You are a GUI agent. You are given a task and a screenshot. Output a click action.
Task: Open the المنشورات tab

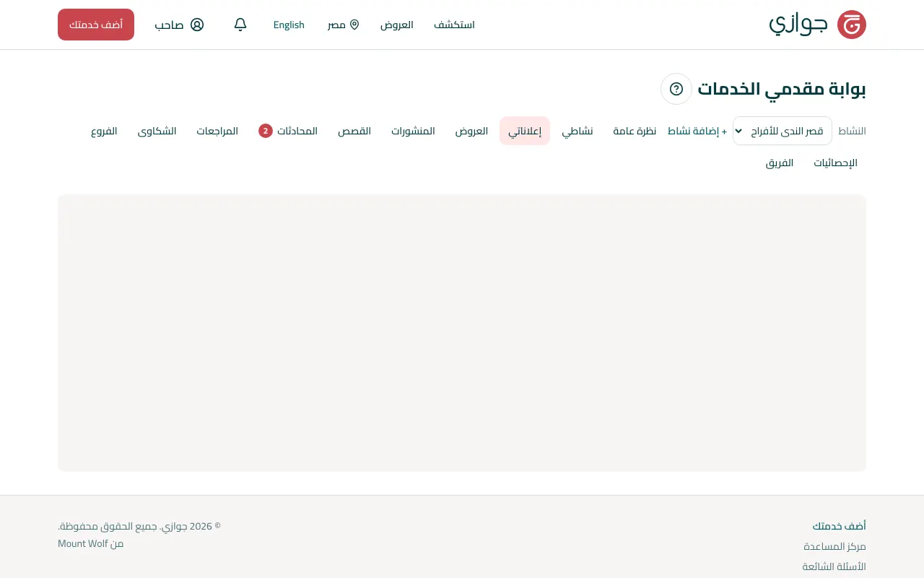[x=413, y=131]
